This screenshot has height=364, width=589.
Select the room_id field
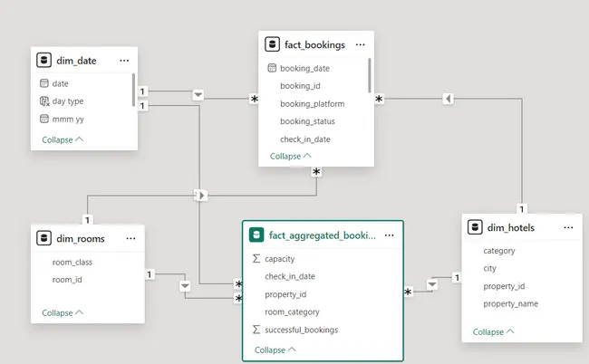click(67, 280)
